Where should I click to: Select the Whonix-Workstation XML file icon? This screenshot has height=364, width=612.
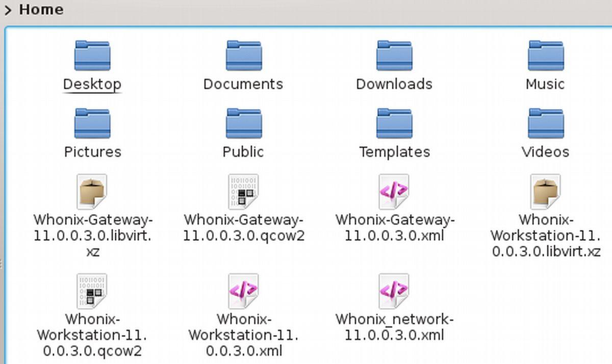pos(243,291)
